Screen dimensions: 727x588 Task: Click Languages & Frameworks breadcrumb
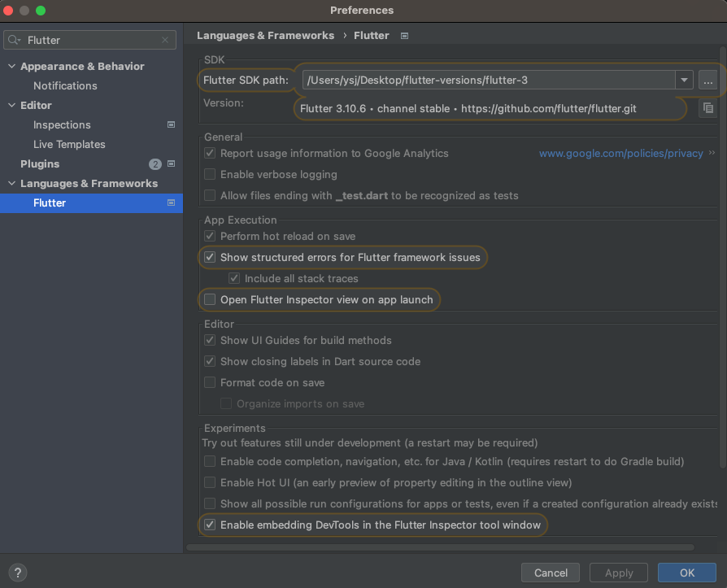tap(265, 36)
